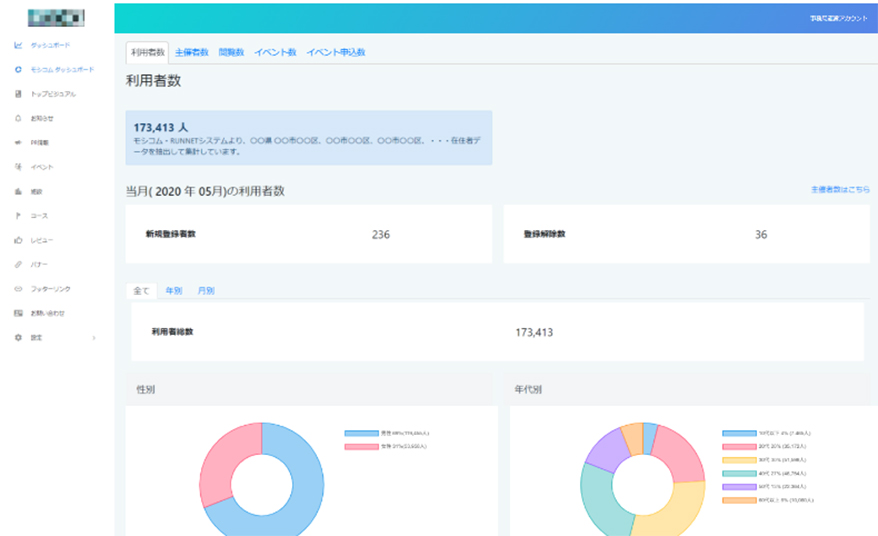The image size is (878, 536).
Task: Click the PR情報 megaphone icon
Action: coord(18,143)
